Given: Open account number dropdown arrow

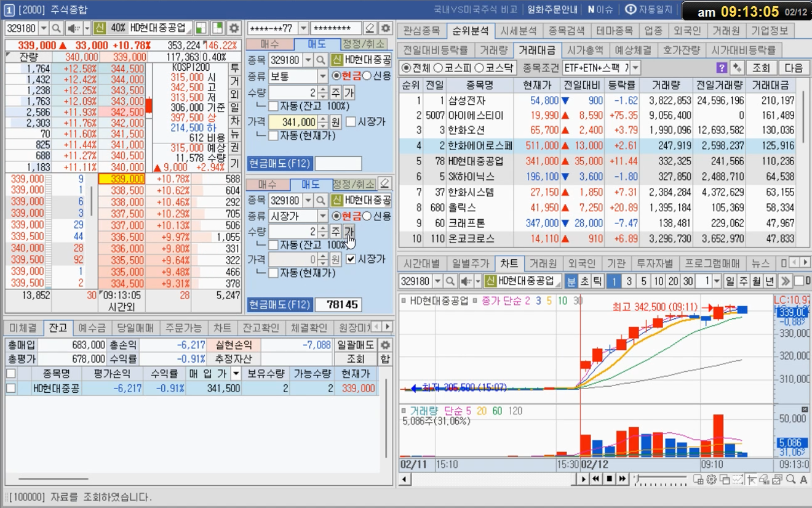Looking at the screenshot, I should (303, 28).
